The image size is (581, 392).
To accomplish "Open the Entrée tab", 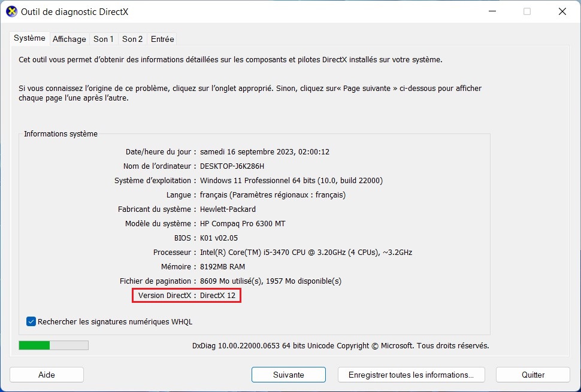I will click(x=162, y=39).
